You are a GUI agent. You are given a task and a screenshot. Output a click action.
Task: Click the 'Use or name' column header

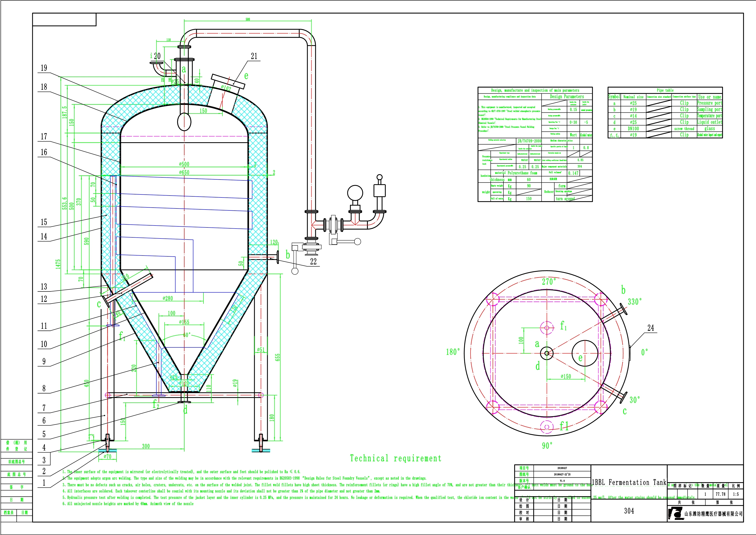(710, 97)
